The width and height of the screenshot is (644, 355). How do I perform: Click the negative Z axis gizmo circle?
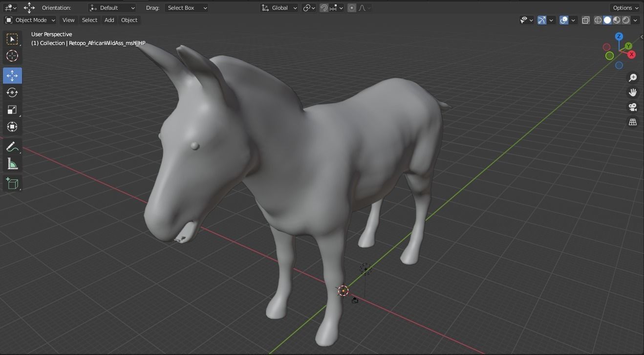619,65
